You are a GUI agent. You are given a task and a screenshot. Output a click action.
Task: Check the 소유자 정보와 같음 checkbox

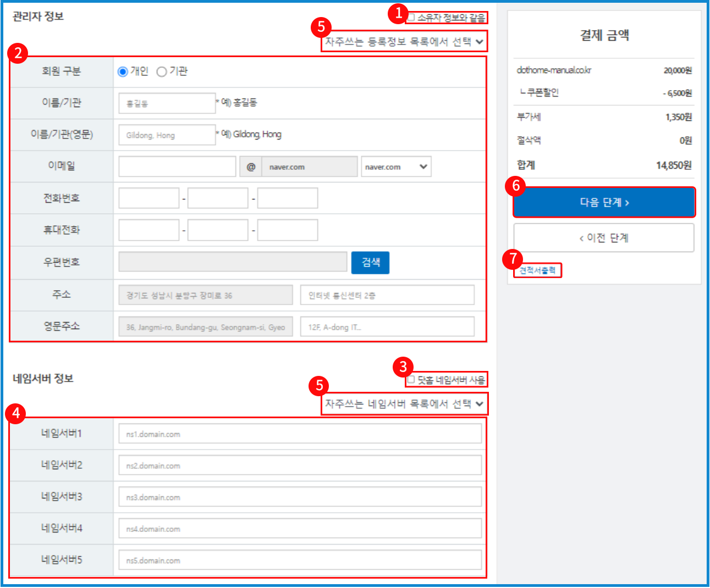[411, 18]
